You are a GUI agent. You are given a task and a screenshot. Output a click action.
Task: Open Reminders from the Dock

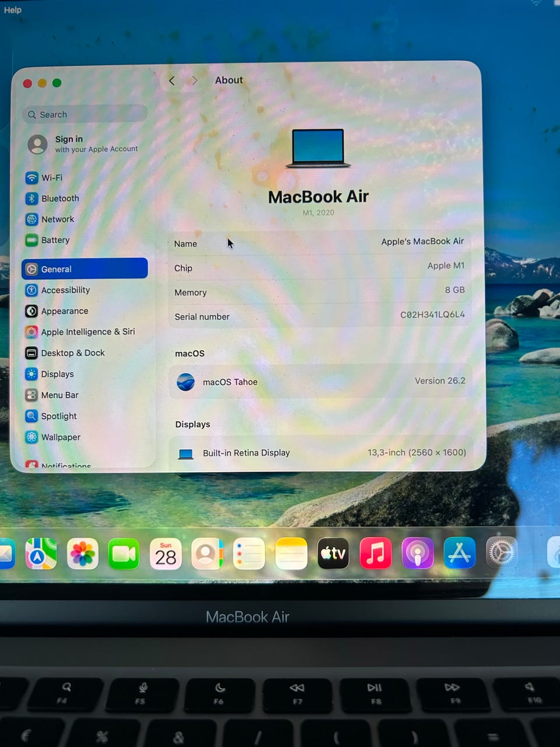(249, 554)
